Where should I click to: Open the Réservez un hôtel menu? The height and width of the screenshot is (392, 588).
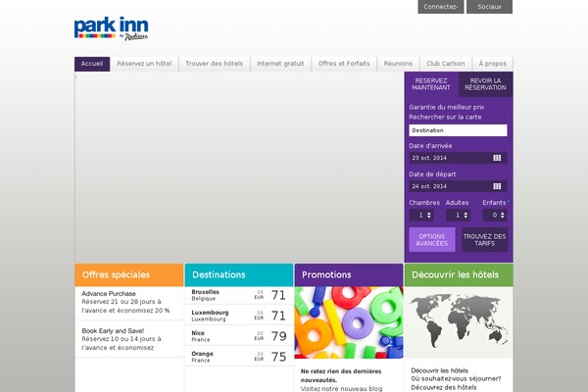(x=144, y=64)
